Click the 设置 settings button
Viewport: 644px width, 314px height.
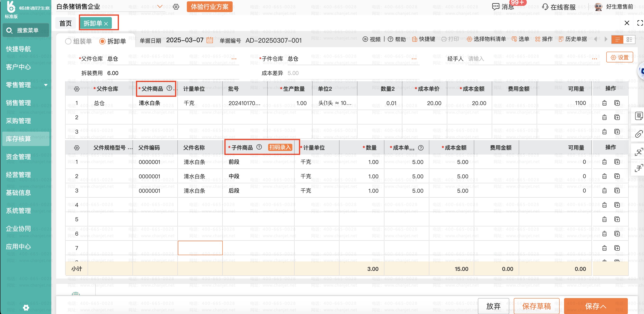click(620, 57)
